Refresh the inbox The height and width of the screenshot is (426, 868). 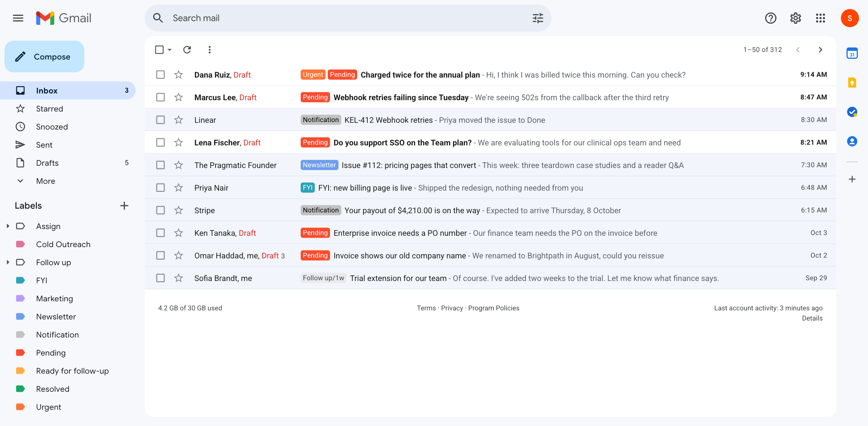tap(187, 50)
